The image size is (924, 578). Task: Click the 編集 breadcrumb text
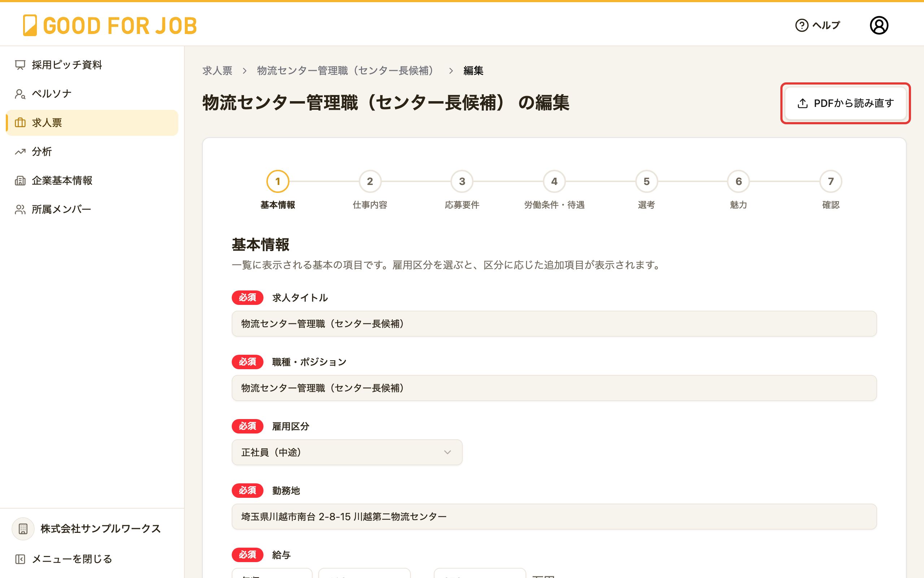(474, 71)
